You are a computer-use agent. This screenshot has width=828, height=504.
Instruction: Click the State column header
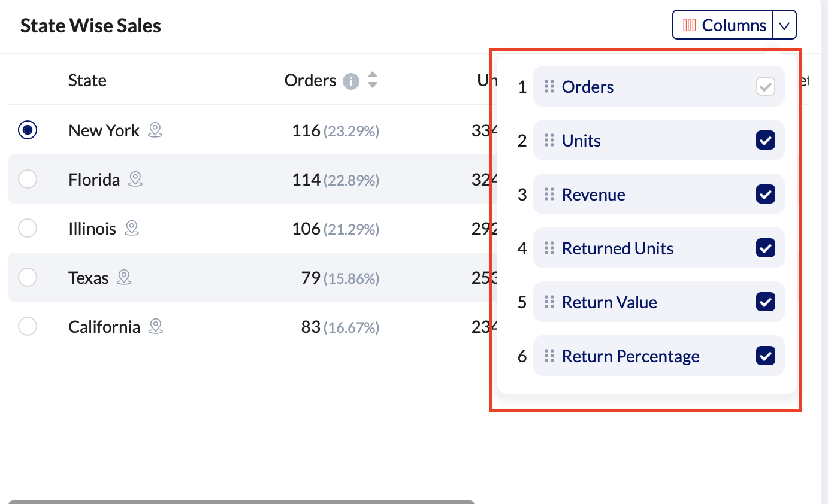pyautogui.click(x=87, y=80)
